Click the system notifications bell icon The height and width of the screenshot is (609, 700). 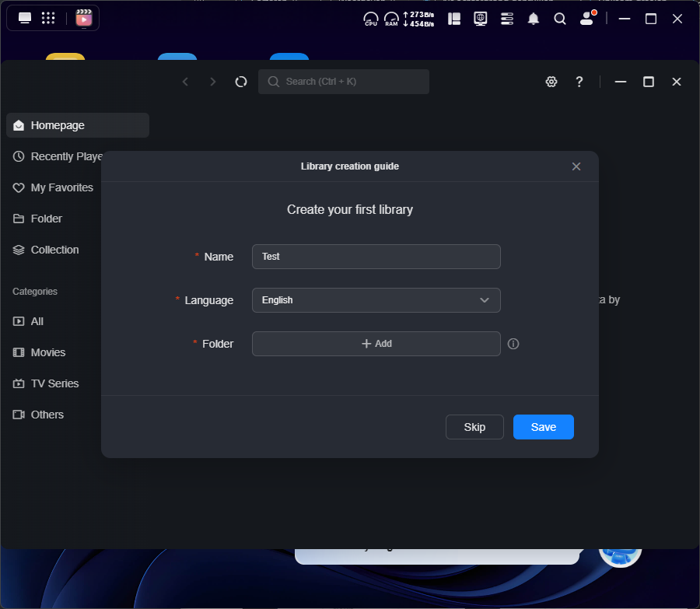534,19
